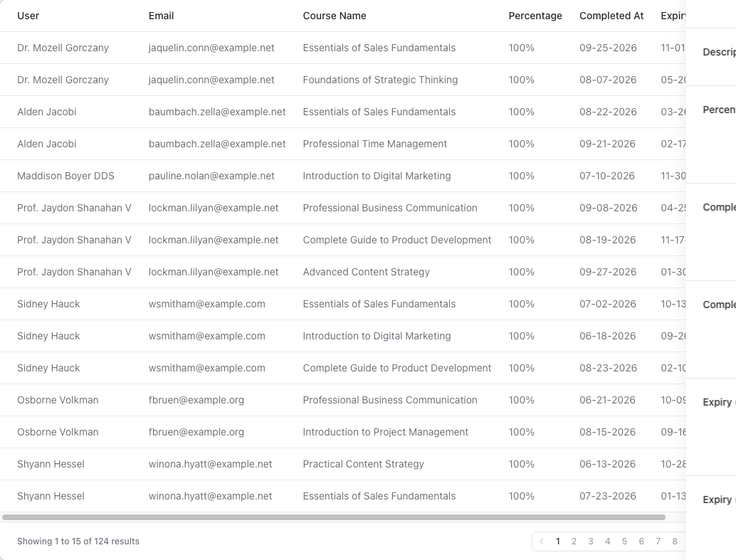Image resolution: width=736 pixels, height=560 pixels.
Task: Click completed date 06-21-2026
Action: [607, 400]
